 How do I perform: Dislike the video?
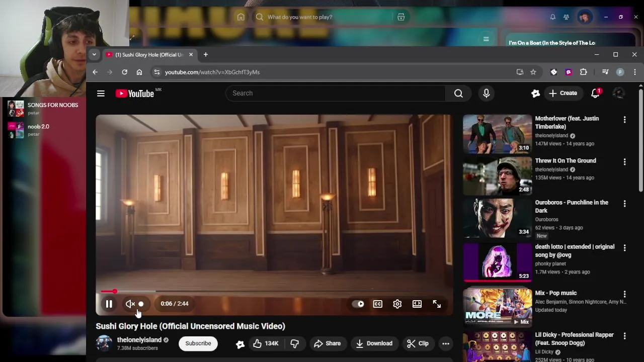(x=295, y=343)
